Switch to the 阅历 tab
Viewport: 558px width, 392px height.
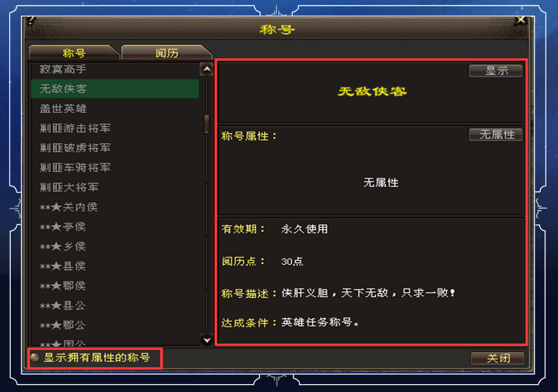166,52
